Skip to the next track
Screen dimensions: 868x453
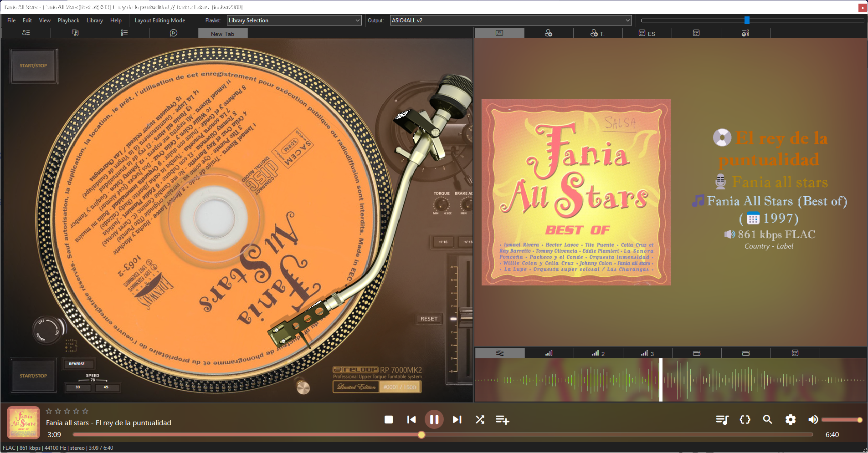tap(457, 419)
